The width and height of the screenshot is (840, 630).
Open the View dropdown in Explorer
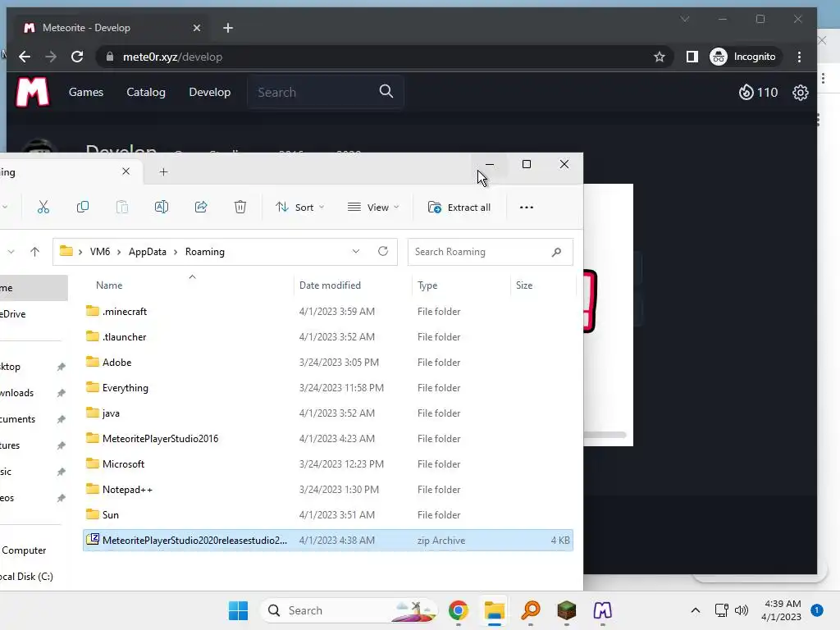coord(373,208)
